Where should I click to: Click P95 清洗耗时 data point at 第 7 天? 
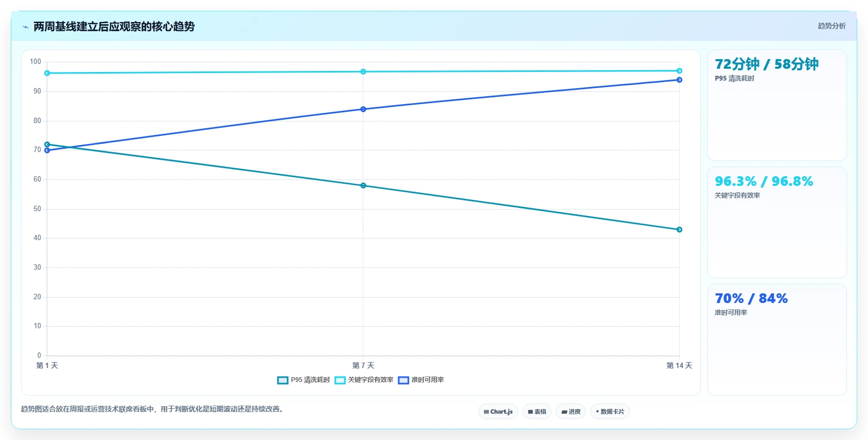click(363, 185)
